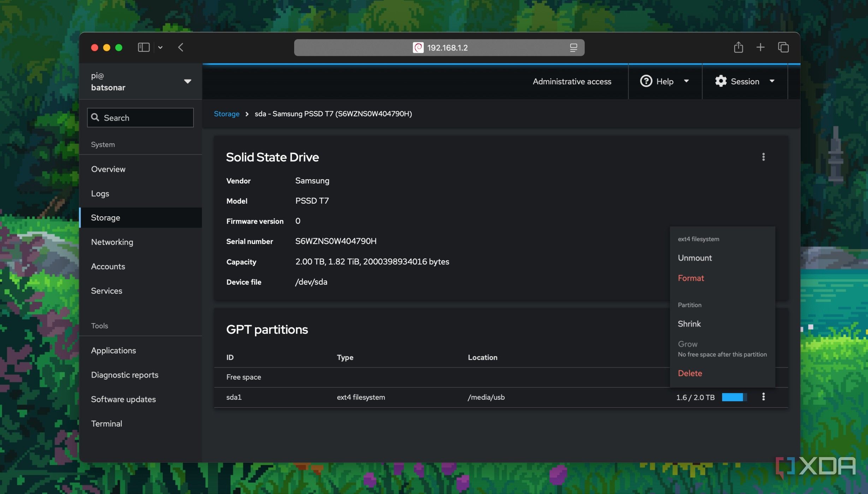This screenshot has height=494, width=868.
Task: Click the 1.6 / 2.0 TB size text
Action: (x=695, y=397)
